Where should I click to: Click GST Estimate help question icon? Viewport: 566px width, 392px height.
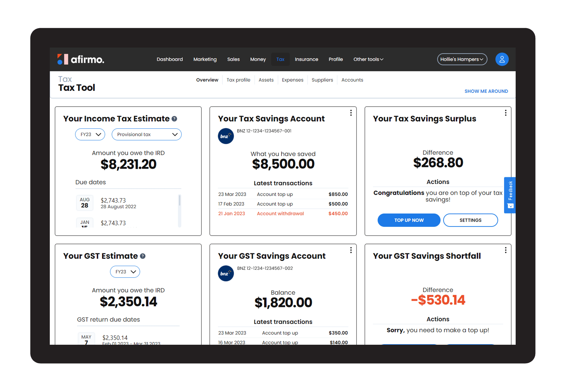tap(143, 256)
